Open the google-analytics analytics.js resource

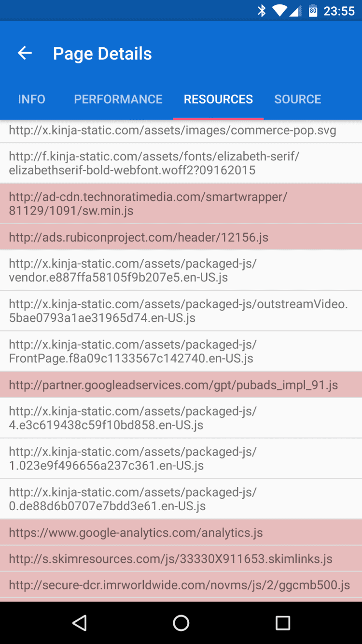tap(136, 533)
